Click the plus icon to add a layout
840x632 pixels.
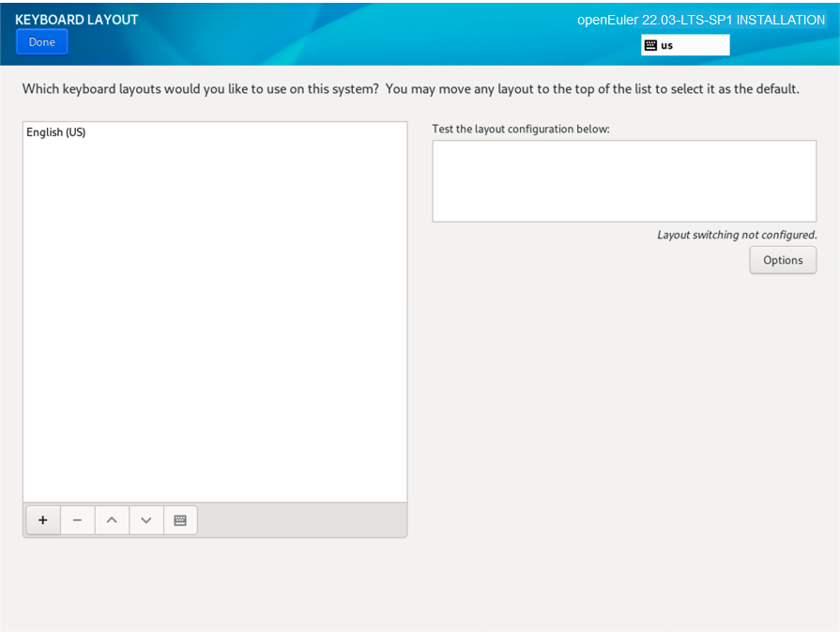coord(42,520)
